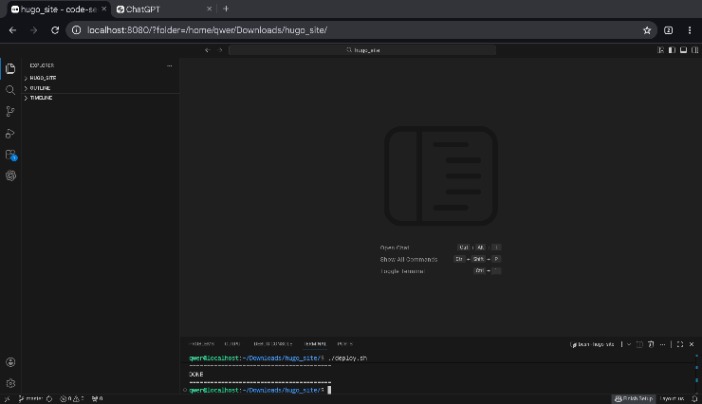Open the Search view in activity bar
702x404 pixels.
(x=10, y=90)
